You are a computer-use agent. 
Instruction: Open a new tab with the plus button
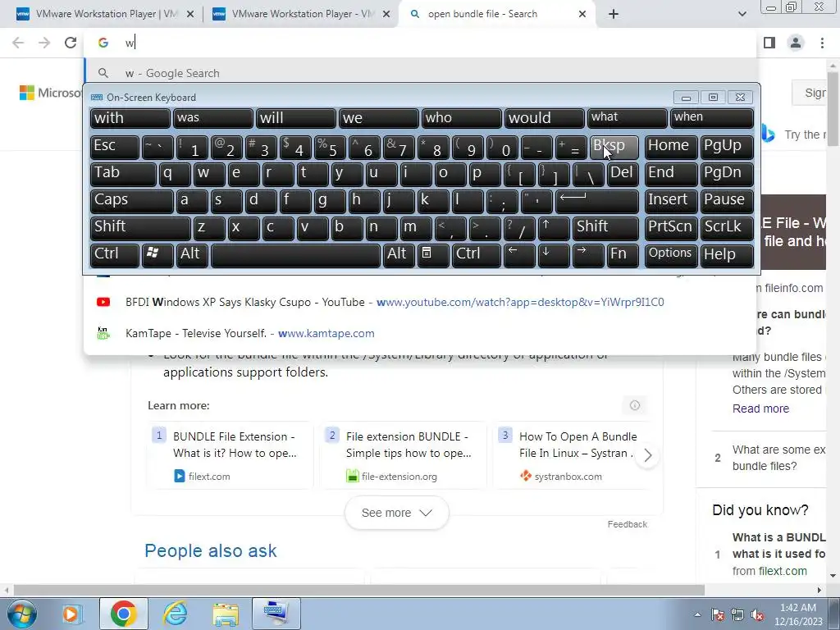614,14
